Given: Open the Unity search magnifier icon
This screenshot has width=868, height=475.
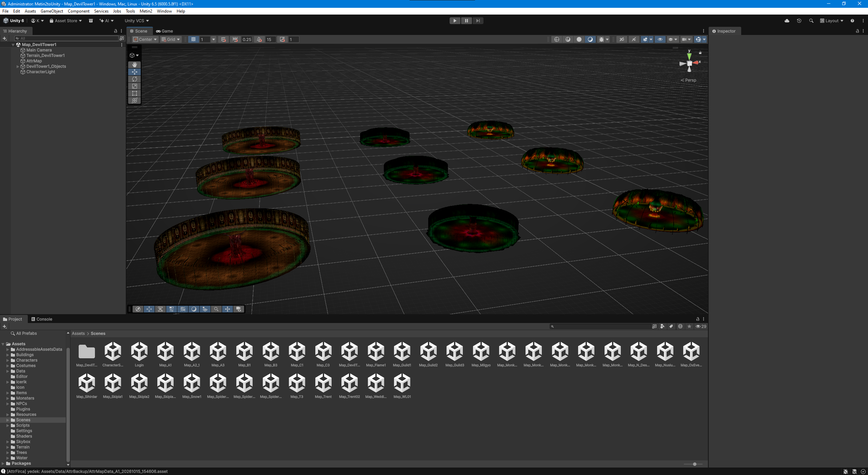Looking at the screenshot, I should pos(811,21).
